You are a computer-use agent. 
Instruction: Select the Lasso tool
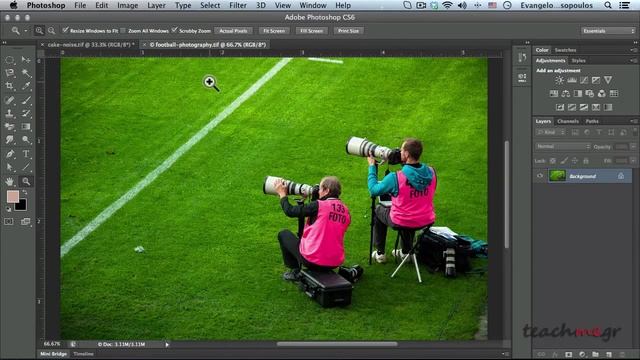[10, 73]
